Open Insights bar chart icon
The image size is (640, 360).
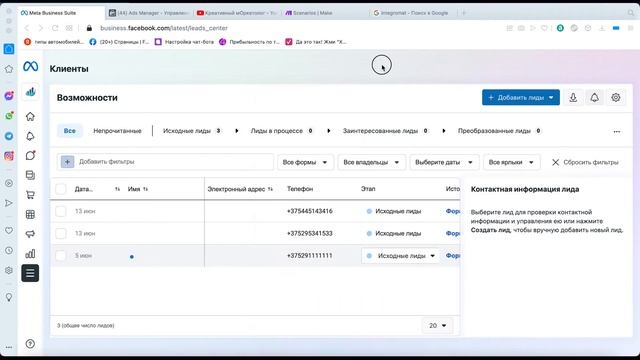[30, 253]
